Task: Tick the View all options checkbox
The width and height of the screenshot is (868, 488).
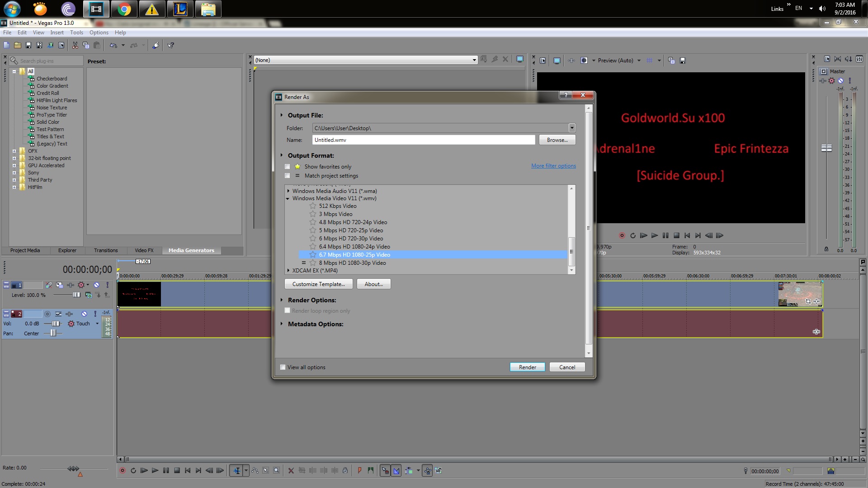Action: click(x=283, y=367)
